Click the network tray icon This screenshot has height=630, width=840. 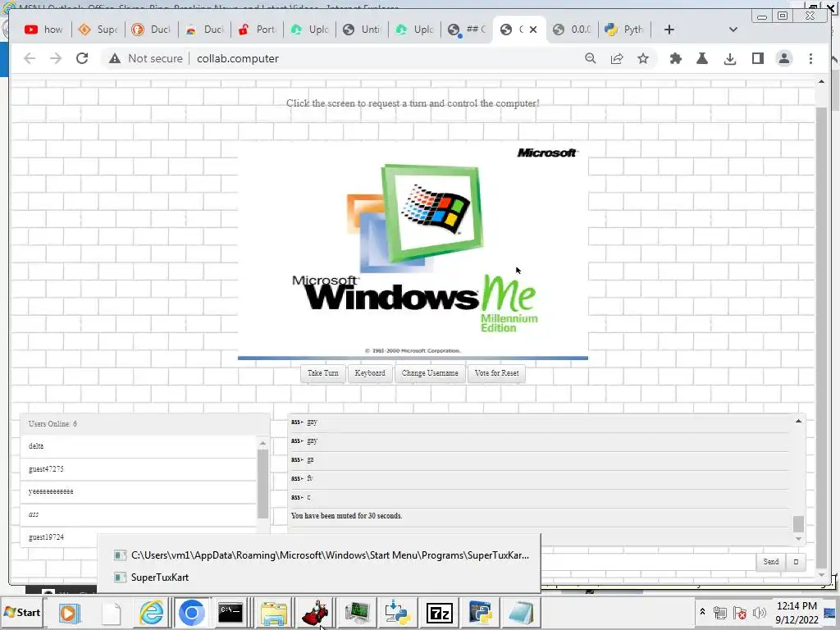[720, 612]
